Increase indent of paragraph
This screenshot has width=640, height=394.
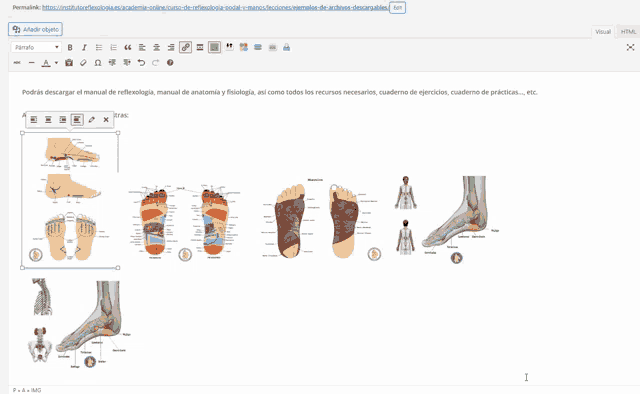click(x=127, y=62)
